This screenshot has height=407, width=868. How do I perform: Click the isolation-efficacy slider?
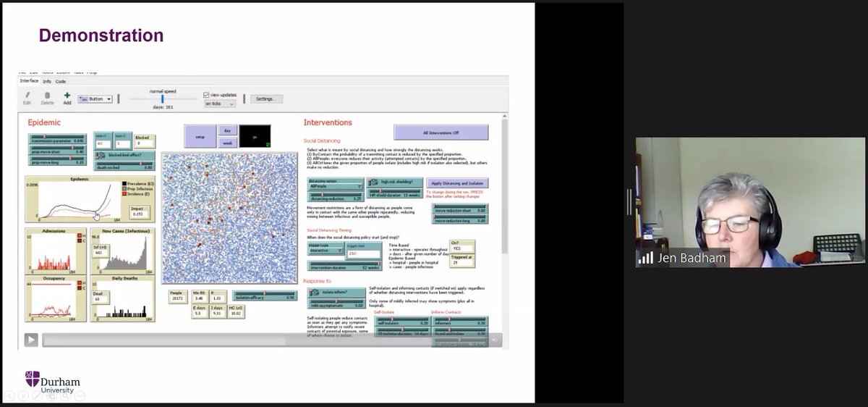[x=263, y=297]
